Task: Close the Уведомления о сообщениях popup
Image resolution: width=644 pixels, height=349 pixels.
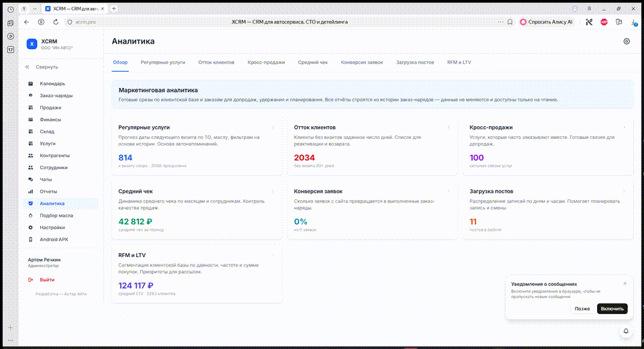Action: click(x=625, y=284)
